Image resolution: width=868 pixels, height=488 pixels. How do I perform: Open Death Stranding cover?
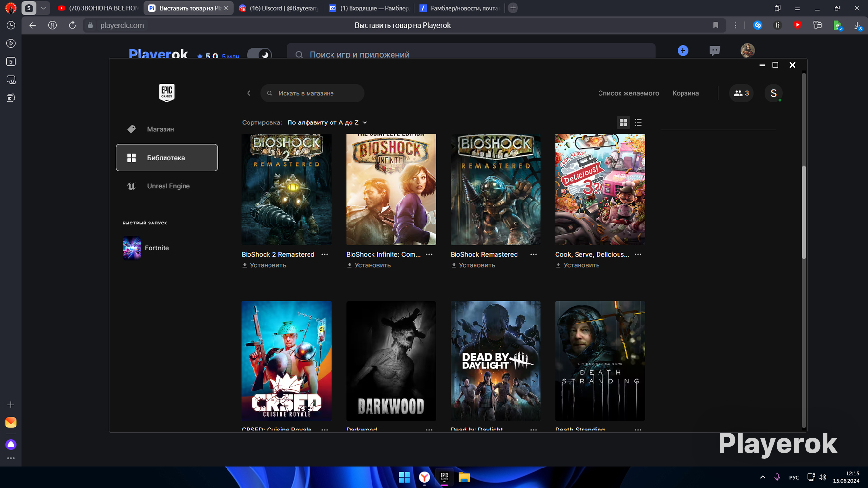point(600,361)
